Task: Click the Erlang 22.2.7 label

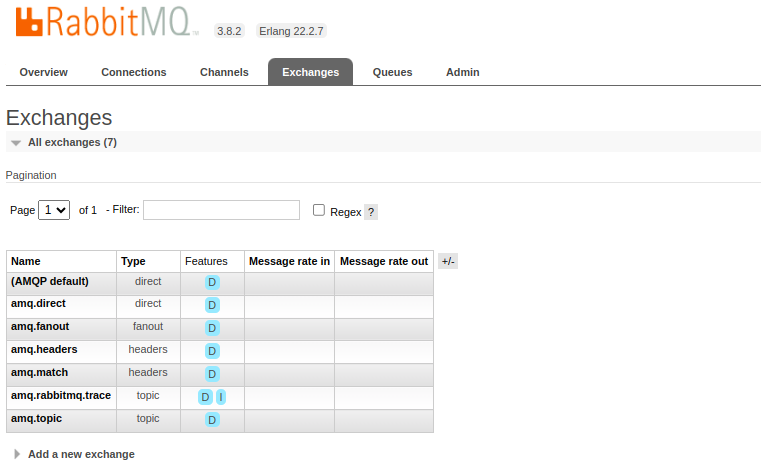Action: [291, 31]
